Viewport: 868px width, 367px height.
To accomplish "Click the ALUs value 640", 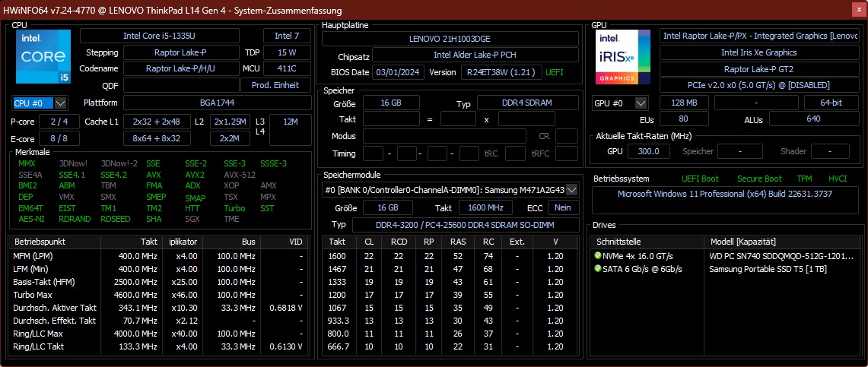I will [813, 119].
